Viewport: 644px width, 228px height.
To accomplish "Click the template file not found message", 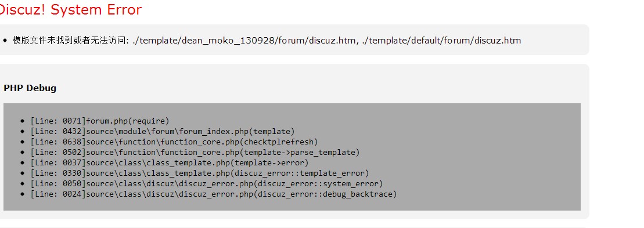I will pyautogui.click(x=267, y=40).
